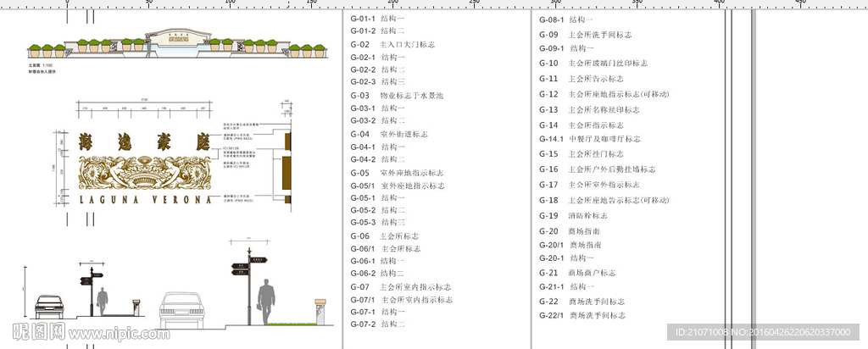Click the small car drawing at left
Image resolution: width=868 pixels, height=349 pixels.
48,307
